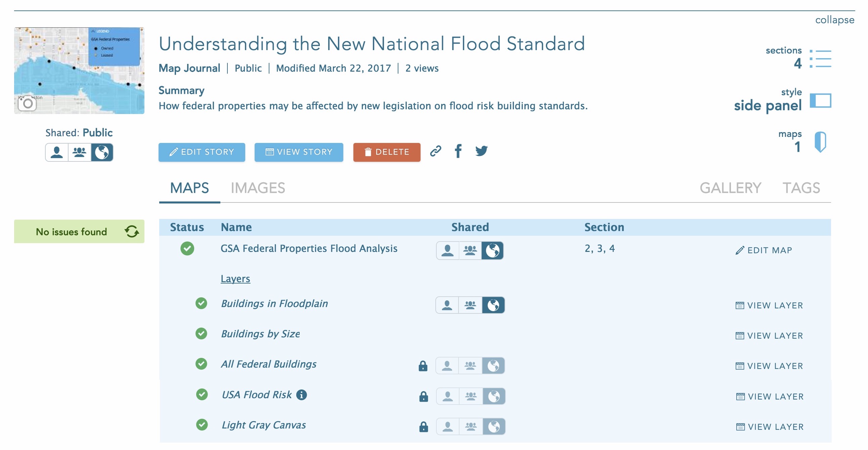Click camera icon on story thumbnail

(x=27, y=104)
